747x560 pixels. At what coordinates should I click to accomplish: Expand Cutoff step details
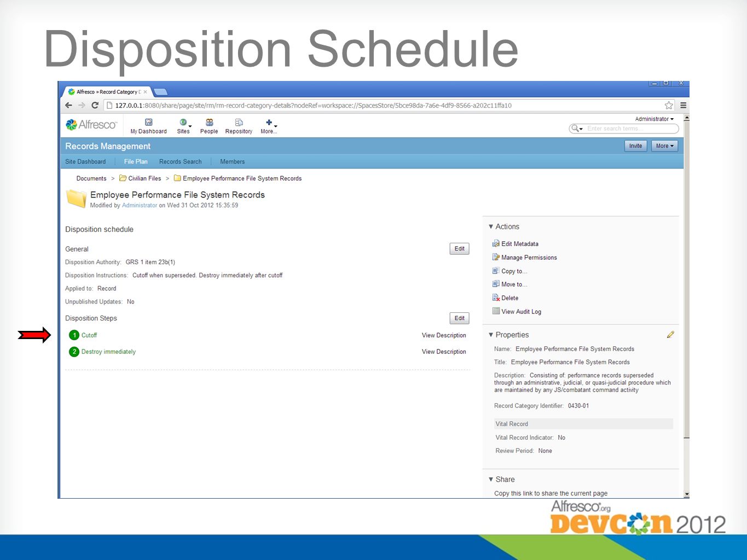coord(89,335)
